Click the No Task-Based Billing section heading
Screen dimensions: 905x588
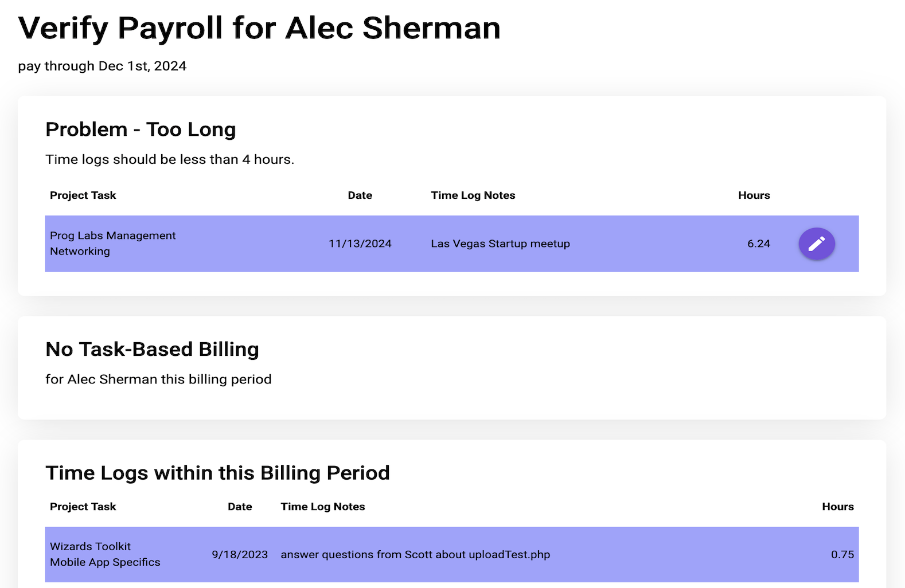tap(153, 349)
